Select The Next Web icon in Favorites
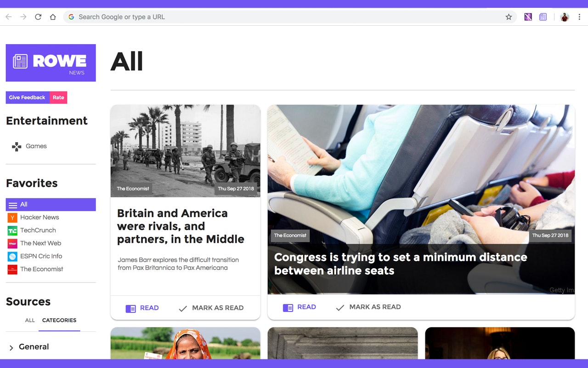This screenshot has height=368, width=588. tap(12, 243)
